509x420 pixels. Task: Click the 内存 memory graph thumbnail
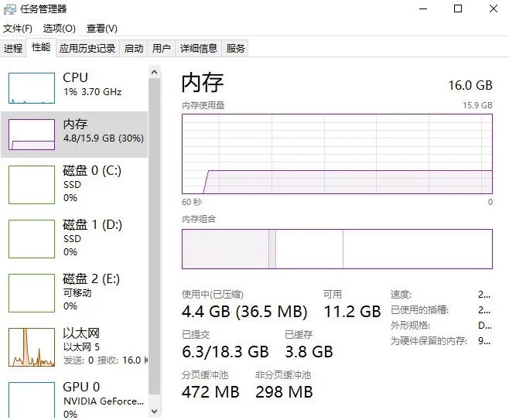32,135
